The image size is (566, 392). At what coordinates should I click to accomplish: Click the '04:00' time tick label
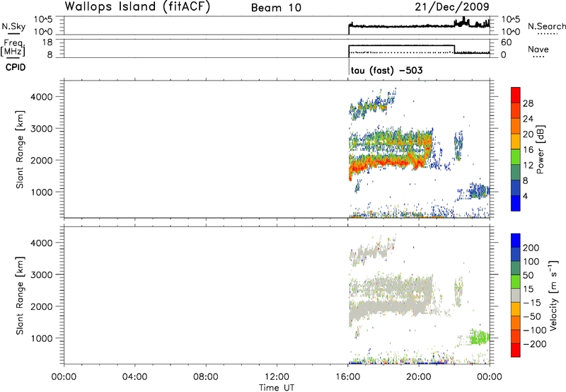pos(135,377)
